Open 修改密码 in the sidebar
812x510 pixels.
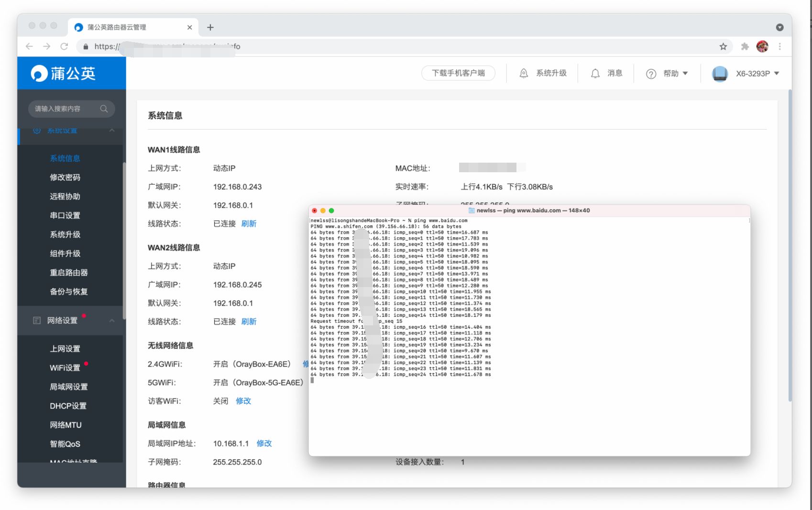(x=65, y=177)
